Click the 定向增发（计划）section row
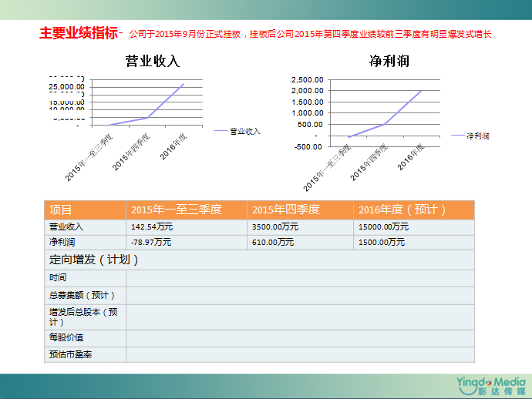532x399 pixels. click(x=260, y=260)
